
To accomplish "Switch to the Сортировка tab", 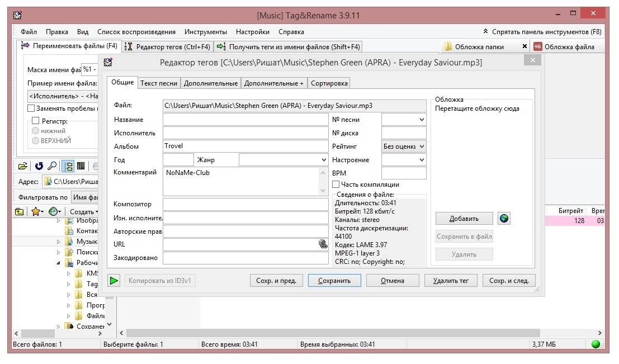I will [x=329, y=83].
